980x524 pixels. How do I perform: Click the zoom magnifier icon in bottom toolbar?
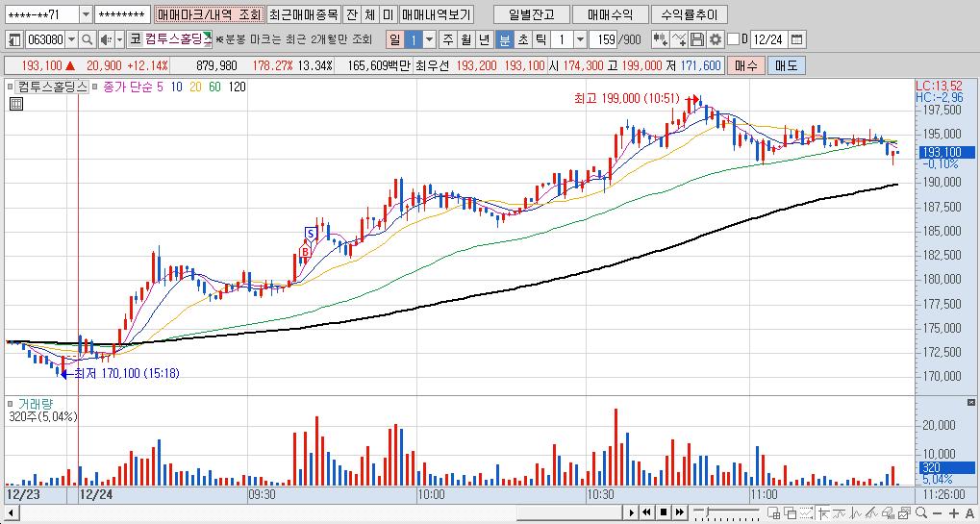point(920,512)
